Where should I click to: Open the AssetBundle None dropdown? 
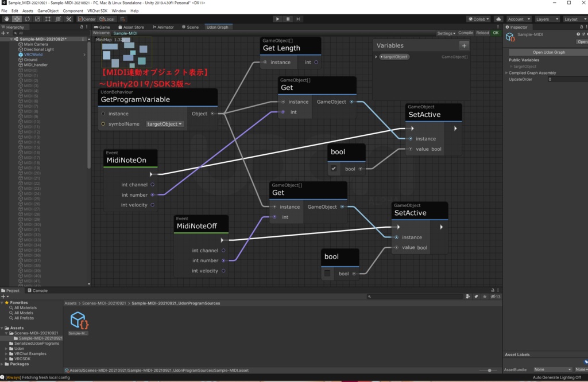pyautogui.click(x=552, y=369)
